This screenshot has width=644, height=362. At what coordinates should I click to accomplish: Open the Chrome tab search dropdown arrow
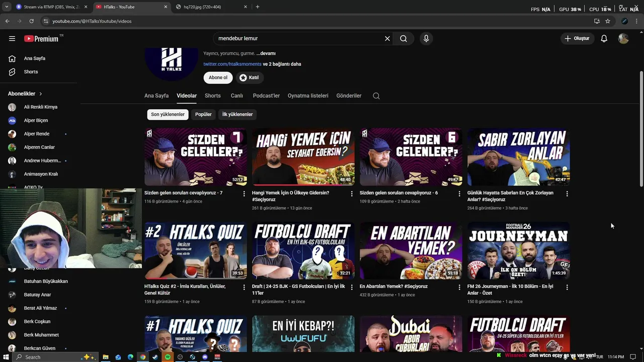(7, 7)
